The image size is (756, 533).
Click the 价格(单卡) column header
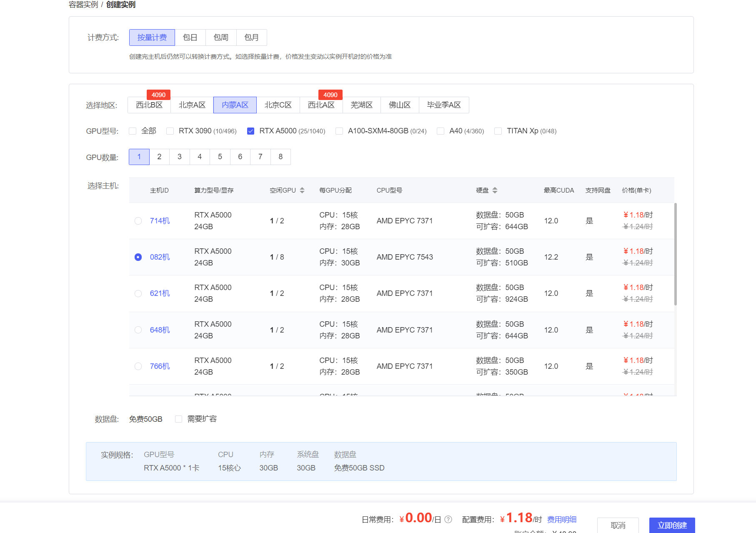[636, 190]
